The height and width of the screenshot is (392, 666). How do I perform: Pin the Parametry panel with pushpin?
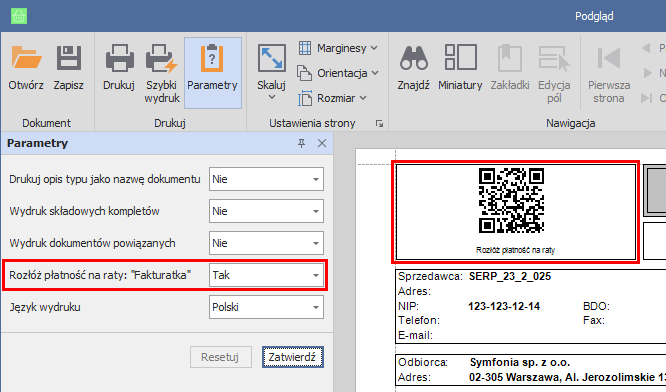[x=301, y=143]
